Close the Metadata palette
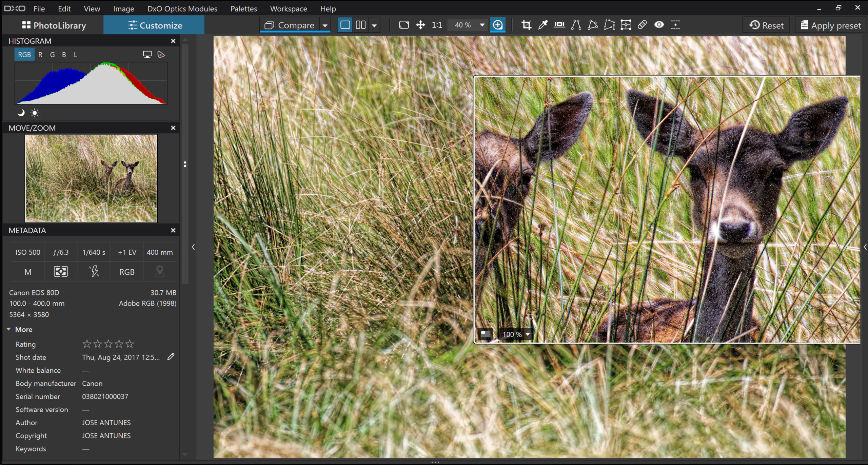Viewport: 868px width, 465px height. tap(173, 230)
